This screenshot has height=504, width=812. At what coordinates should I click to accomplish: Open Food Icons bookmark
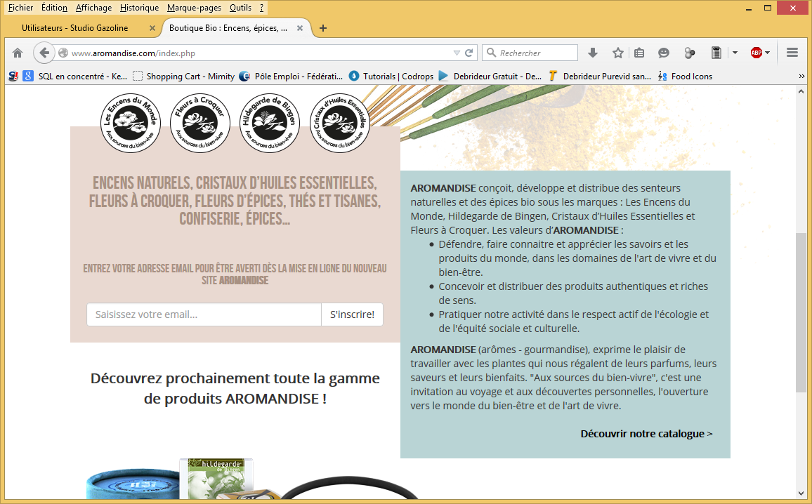685,76
